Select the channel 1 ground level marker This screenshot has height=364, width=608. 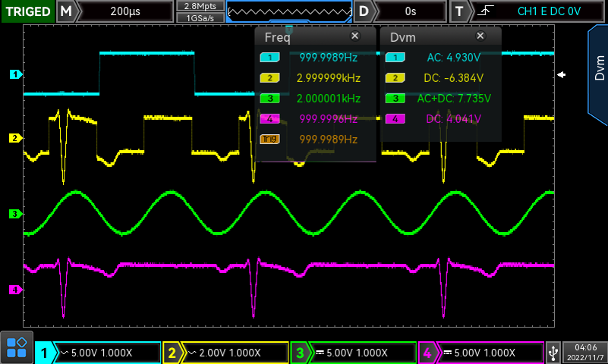(x=14, y=74)
